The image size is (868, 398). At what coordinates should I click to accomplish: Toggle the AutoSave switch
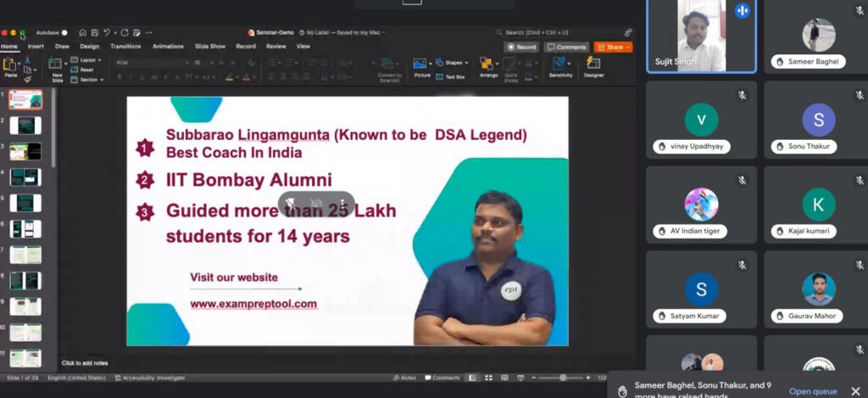pyautogui.click(x=64, y=33)
